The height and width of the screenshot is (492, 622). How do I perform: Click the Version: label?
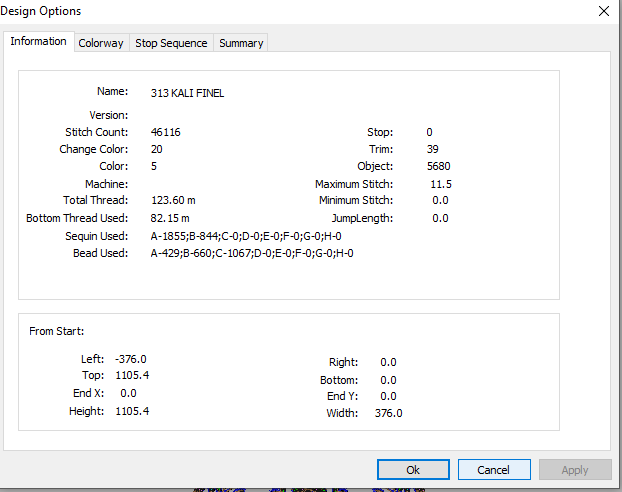coord(109,115)
